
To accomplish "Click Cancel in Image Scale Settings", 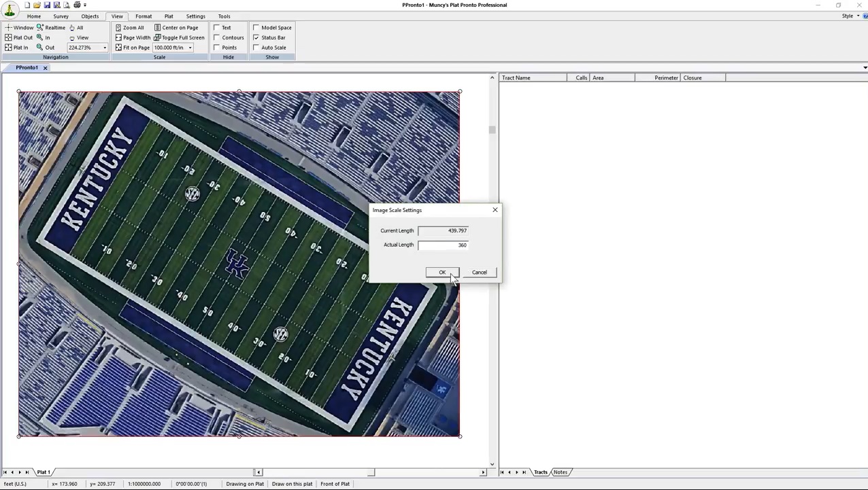I will tap(480, 273).
